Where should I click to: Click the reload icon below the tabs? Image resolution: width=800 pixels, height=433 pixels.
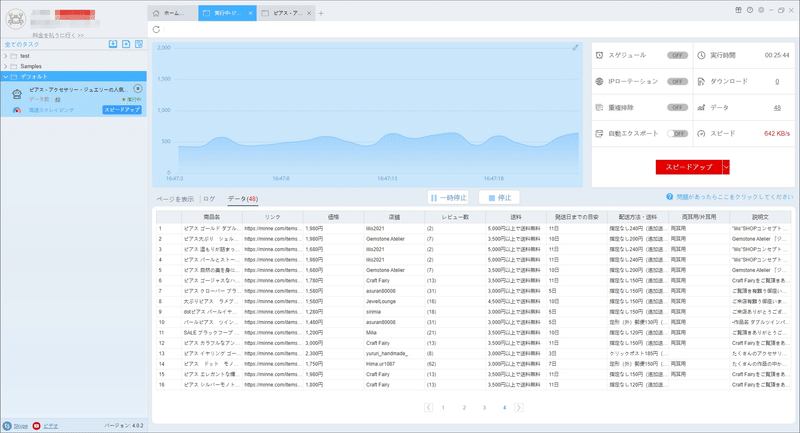pos(156,30)
